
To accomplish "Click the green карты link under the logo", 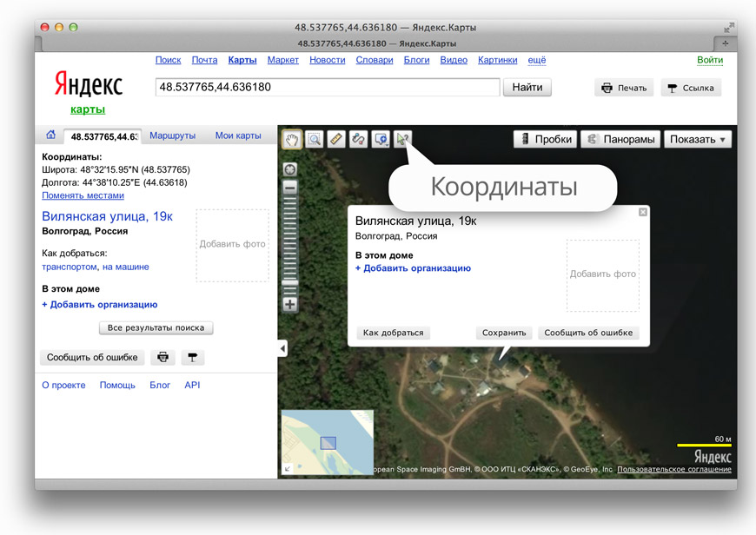I will click(x=88, y=109).
